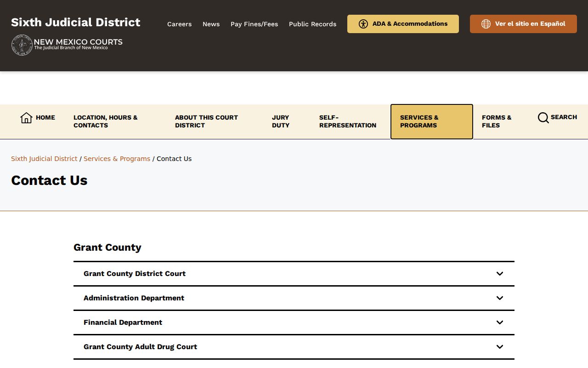Click Services & Programs breadcrumb link

pyautogui.click(x=117, y=159)
